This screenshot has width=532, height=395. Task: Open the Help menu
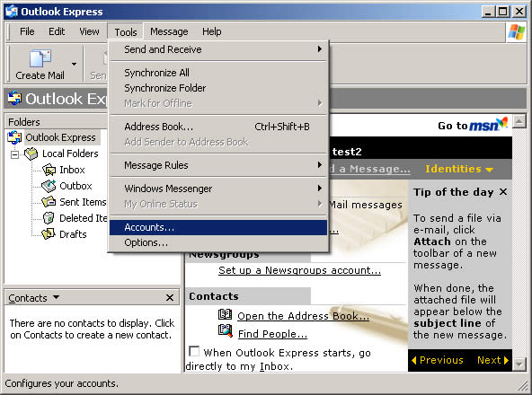point(212,31)
